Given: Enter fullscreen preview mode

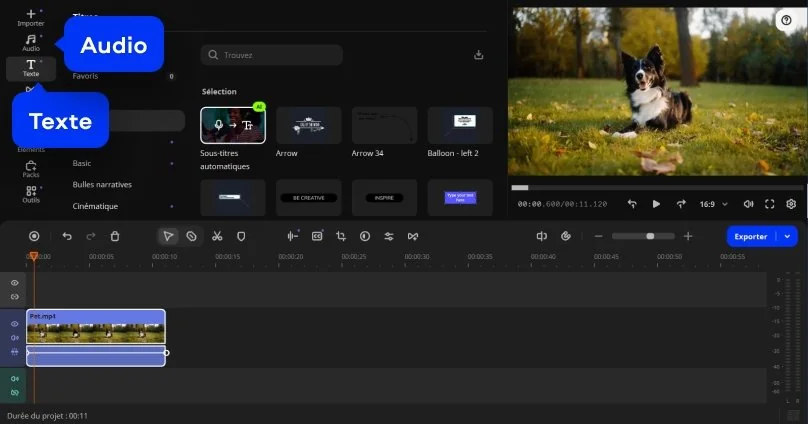Looking at the screenshot, I should pos(770,204).
